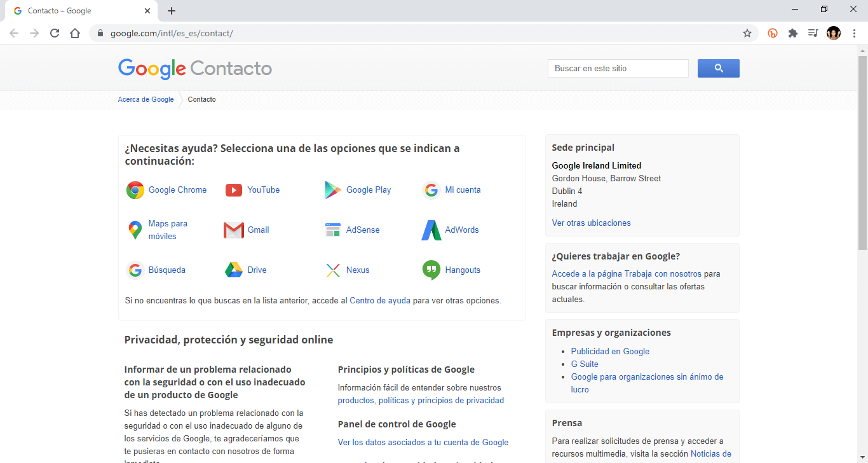Open the Google Chrome help link
Viewport: 868px width, 463px height.
[177, 190]
